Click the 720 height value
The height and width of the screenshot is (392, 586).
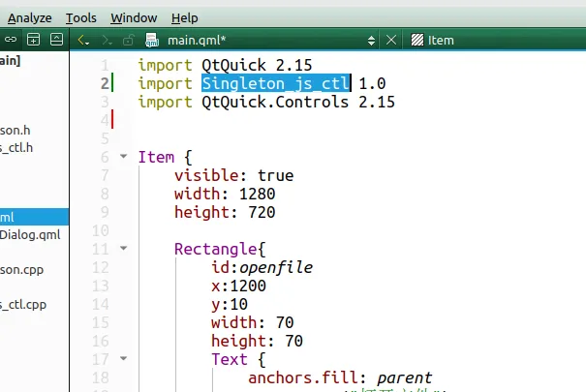coord(262,212)
